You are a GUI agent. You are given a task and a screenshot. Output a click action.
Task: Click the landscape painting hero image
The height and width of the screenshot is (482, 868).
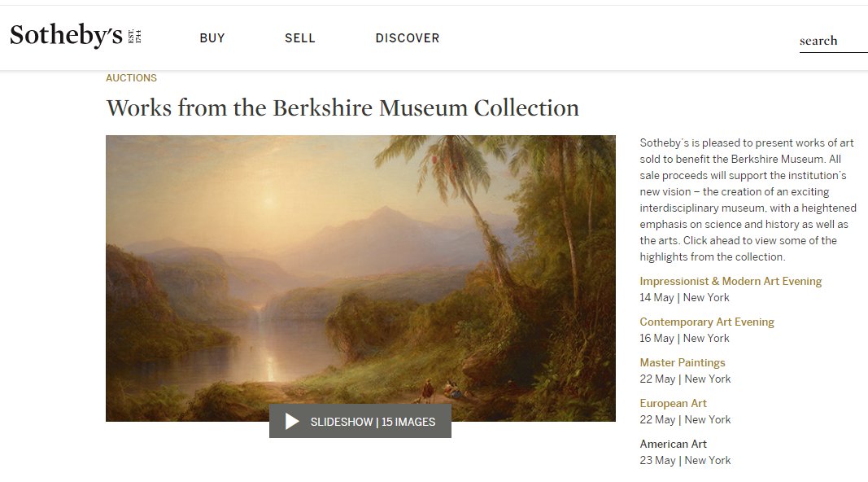(x=360, y=269)
